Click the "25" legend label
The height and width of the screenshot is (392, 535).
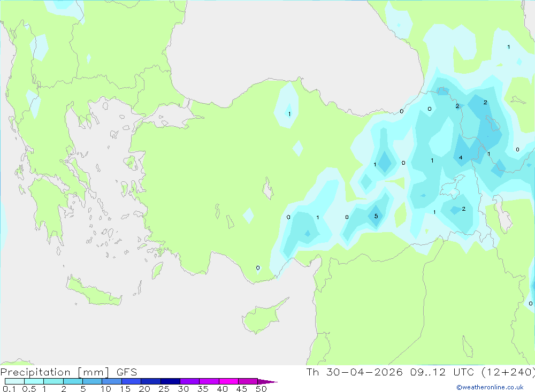pos(164,389)
